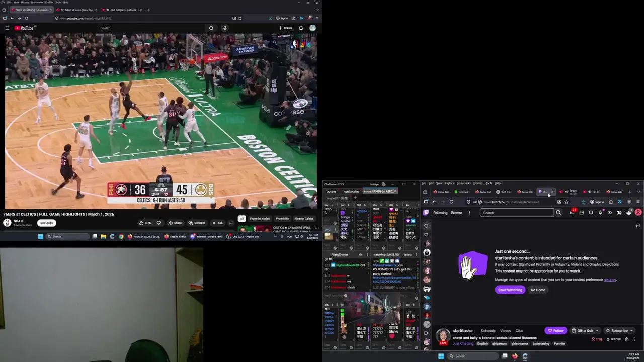Open Chatterino settings gear in title bar
644x362 pixels.
[384, 184]
